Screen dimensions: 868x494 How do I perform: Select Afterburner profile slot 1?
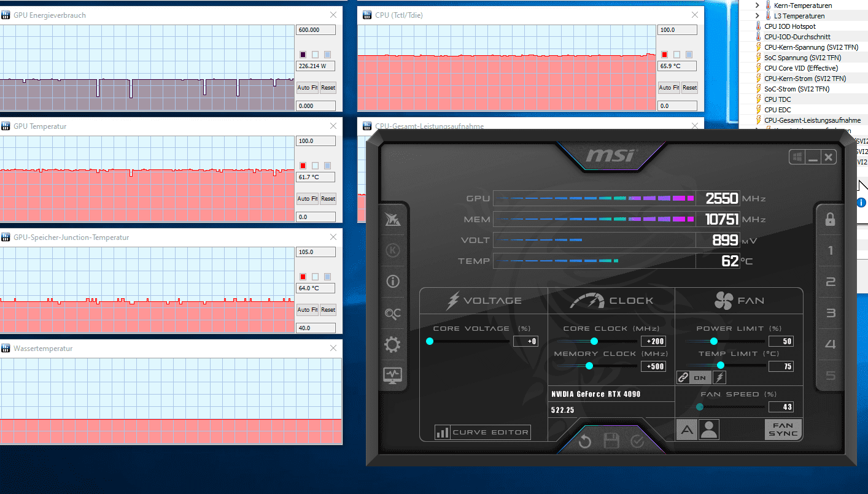tap(830, 250)
